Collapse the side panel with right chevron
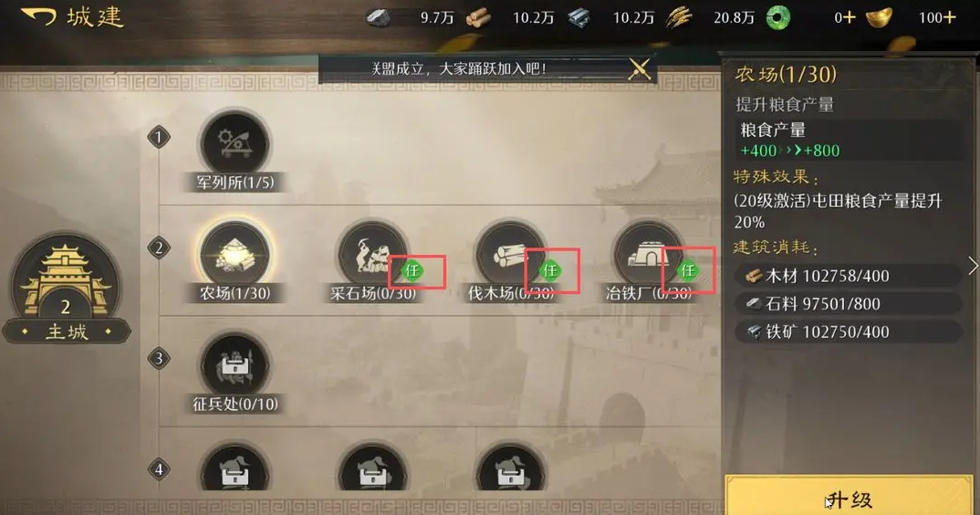 (x=973, y=266)
